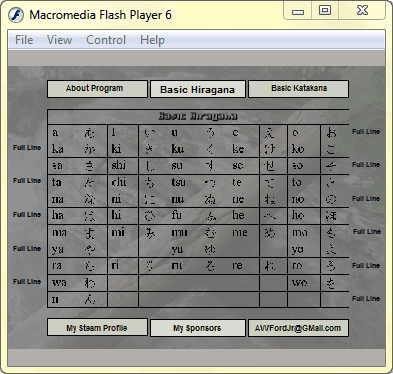Select romaji 'fu' in the table
The height and width of the screenshot is (374, 393).
[x=177, y=215]
